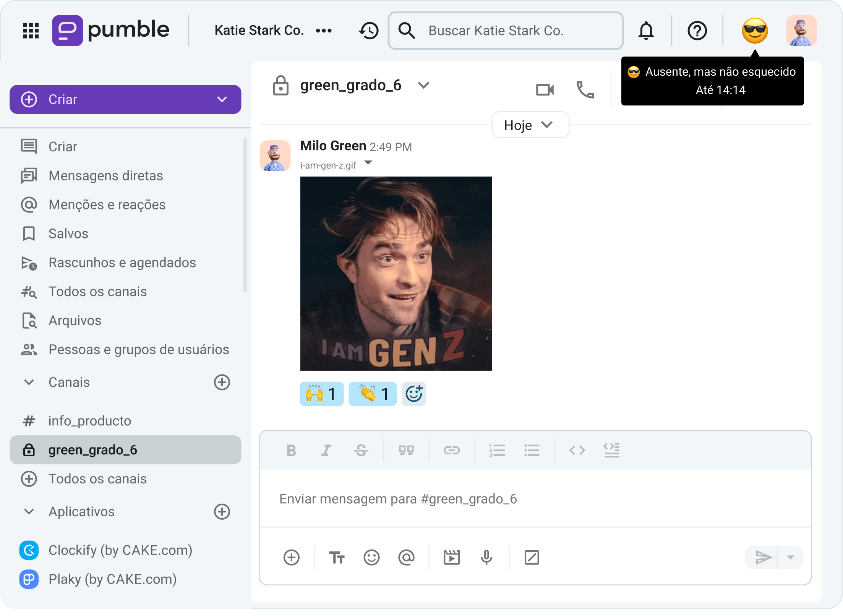This screenshot has width=843, height=616.
Task: Toggle blockquote formatting
Action: point(406,451)
